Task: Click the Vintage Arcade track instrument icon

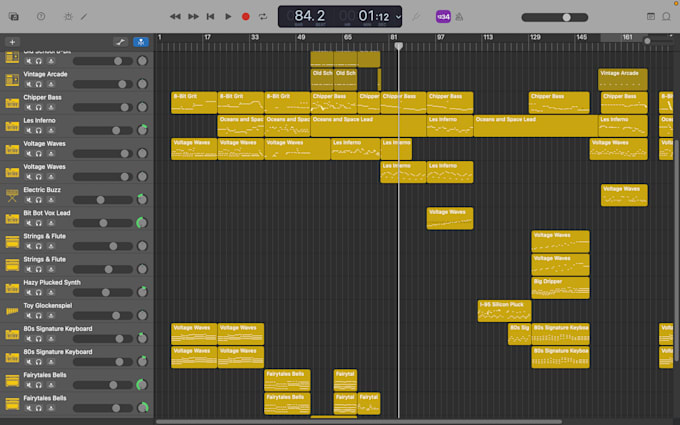Action: pos(12,80)
